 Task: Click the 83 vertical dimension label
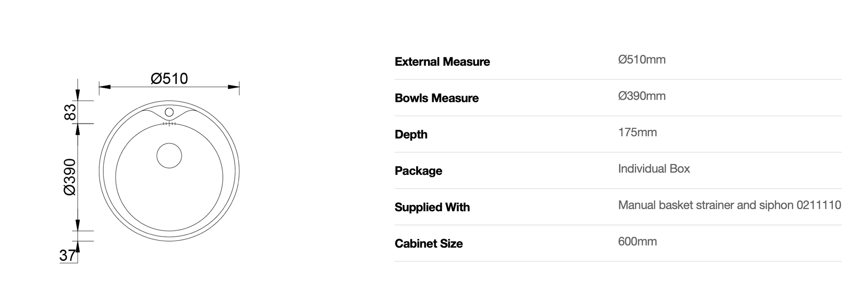70,112
